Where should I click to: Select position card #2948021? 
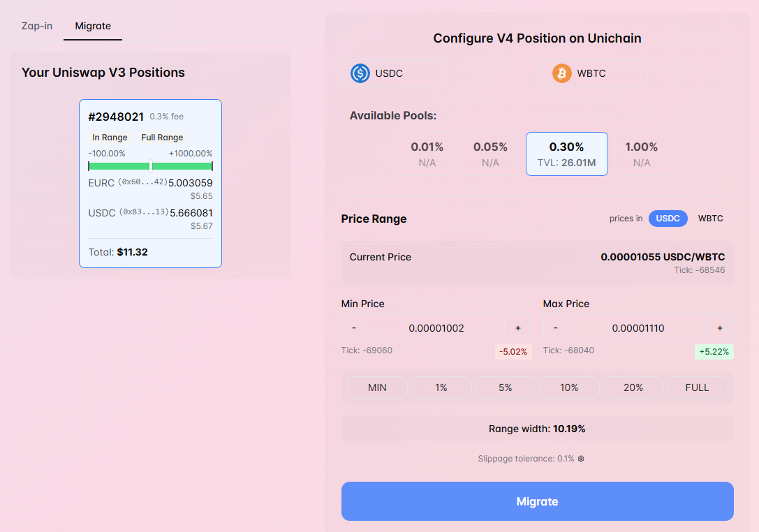pyautogui.click(x=151, y=184)
